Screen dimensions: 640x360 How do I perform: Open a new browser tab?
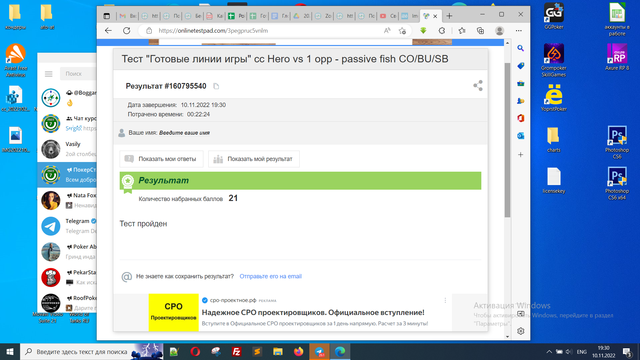coord(449,16)
